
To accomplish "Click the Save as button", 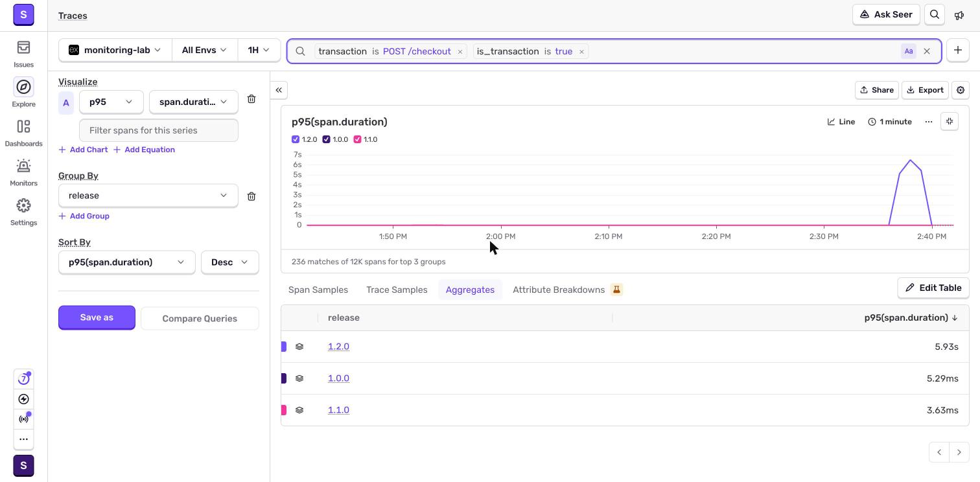I will (x=97, y=317).
